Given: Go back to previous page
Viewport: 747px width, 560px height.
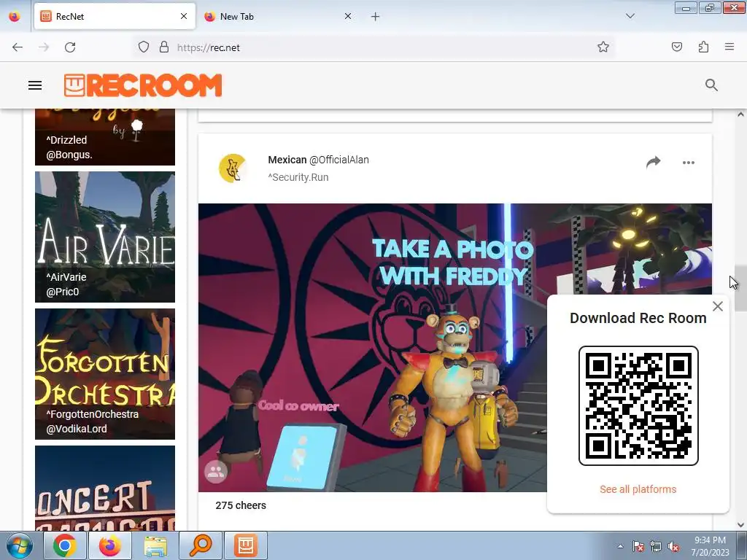Looking at the screenshot, I should click(18, 47).
